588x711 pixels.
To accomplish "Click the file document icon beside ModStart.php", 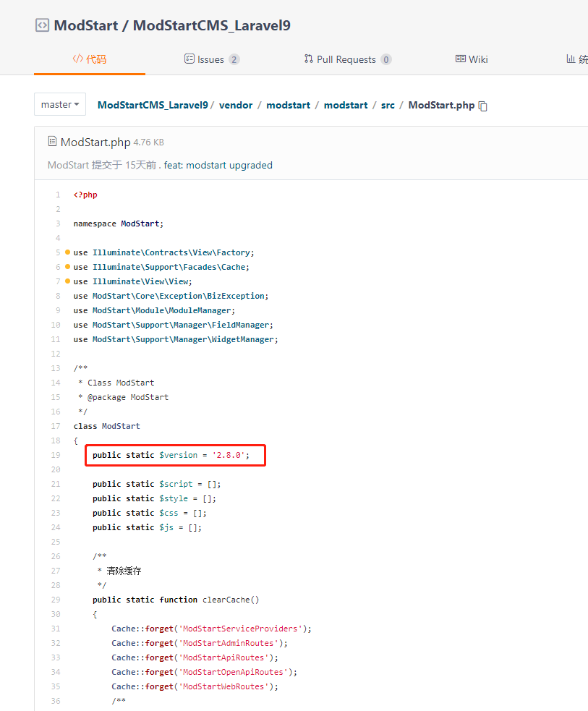I will 53,142.
